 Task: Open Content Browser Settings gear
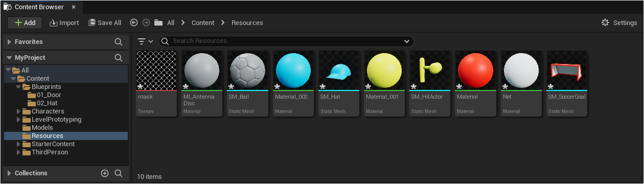(619, 22)
